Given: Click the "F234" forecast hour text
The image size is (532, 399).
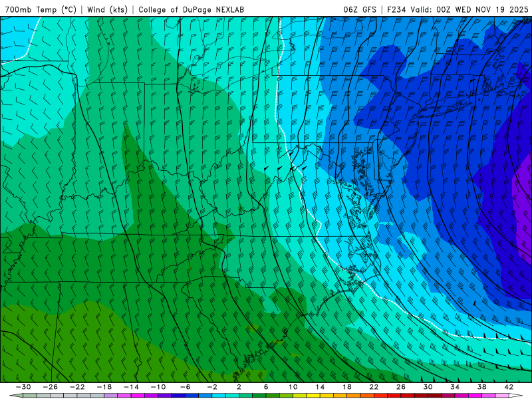Looking at the screenshot, I should point(396,10).
